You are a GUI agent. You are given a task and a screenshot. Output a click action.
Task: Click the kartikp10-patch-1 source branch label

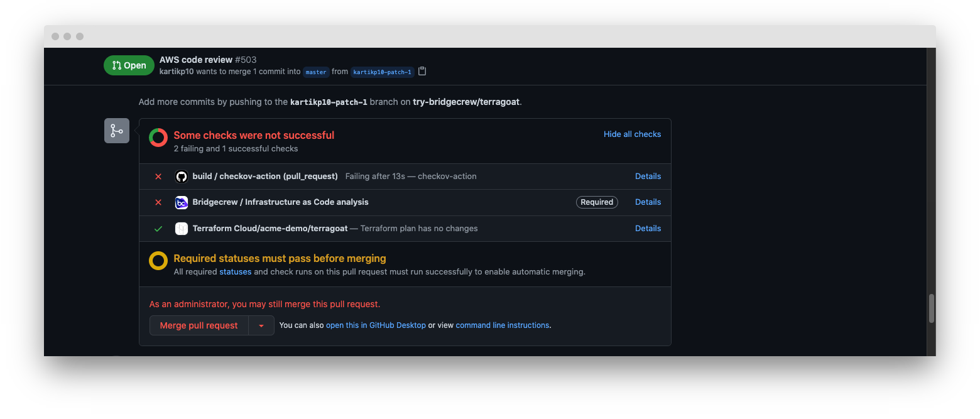pos(383,72)
